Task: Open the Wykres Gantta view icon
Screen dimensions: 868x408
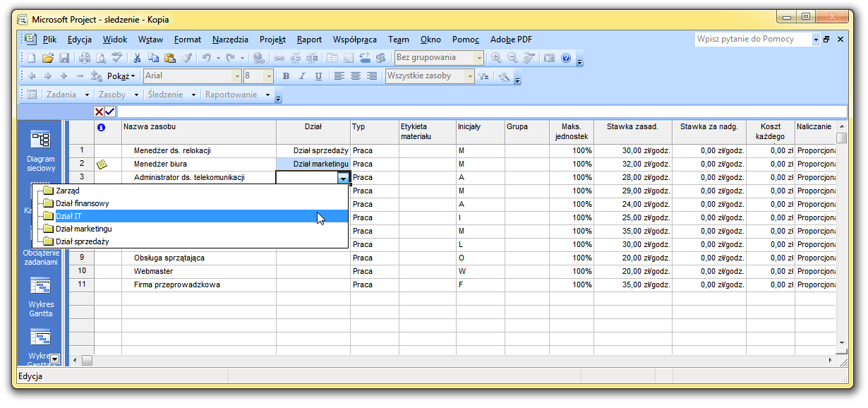Action: pyautogui.click(x=40, y=285)
